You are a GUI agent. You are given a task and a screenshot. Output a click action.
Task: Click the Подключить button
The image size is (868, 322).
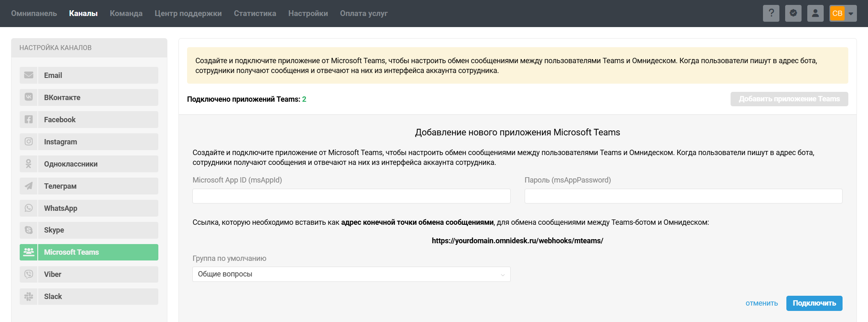point(814,303)
